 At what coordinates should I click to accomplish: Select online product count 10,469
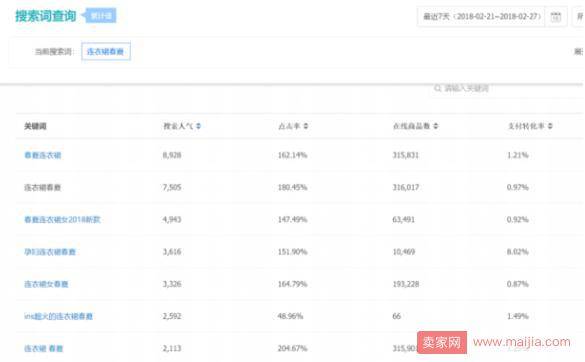pyautogui.click(x=404, y=252)
